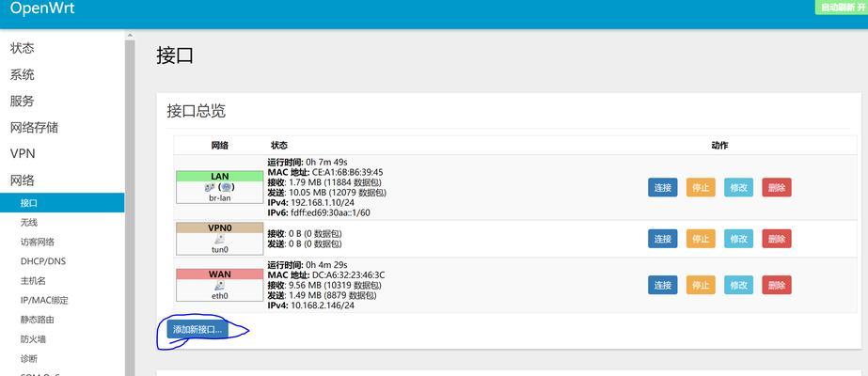Viewport: 868px width, 376px height.
Task: Click tun0 device name text
Action: [220, 249]
